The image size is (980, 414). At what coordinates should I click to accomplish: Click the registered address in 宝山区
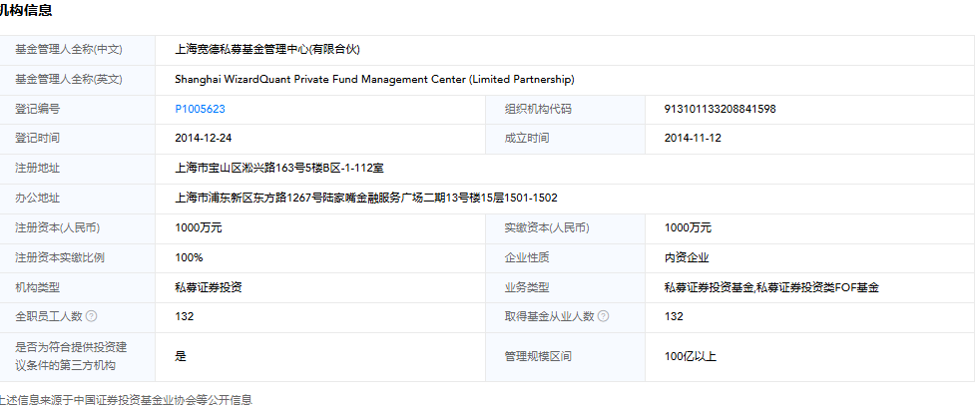[280, 168]
